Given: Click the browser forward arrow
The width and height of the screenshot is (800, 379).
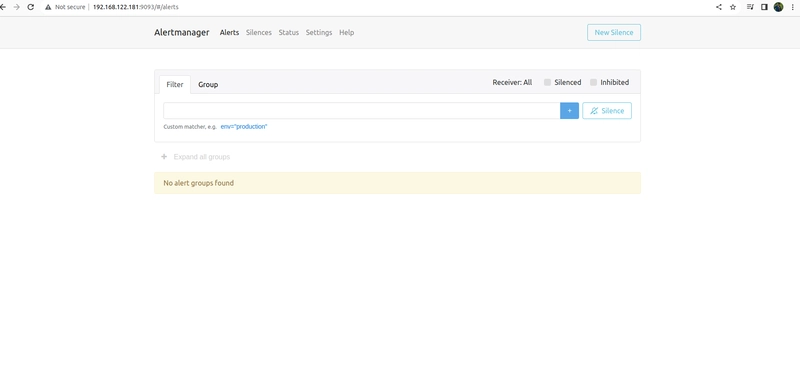Looking at the screenshot, I should pos(16,7).
